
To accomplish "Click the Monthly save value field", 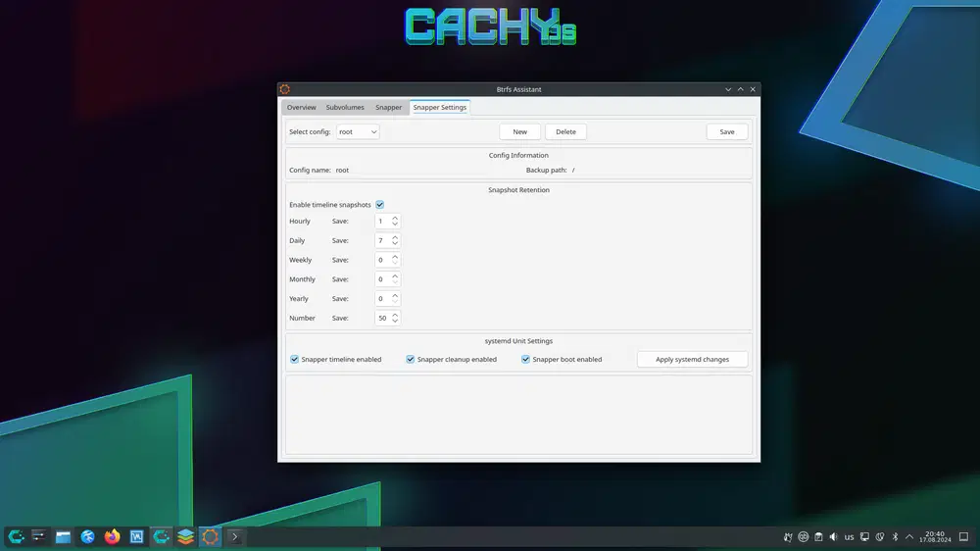I will pos(382,279).
